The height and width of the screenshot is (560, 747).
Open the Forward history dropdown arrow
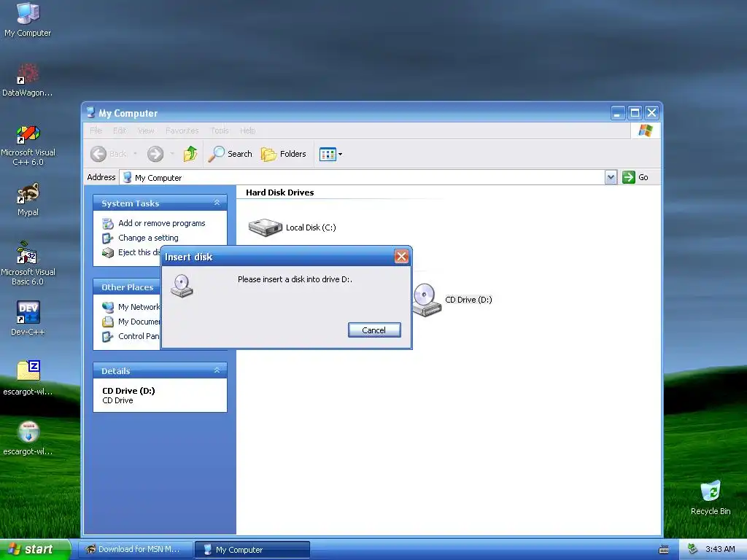click(x=172, y=154)
